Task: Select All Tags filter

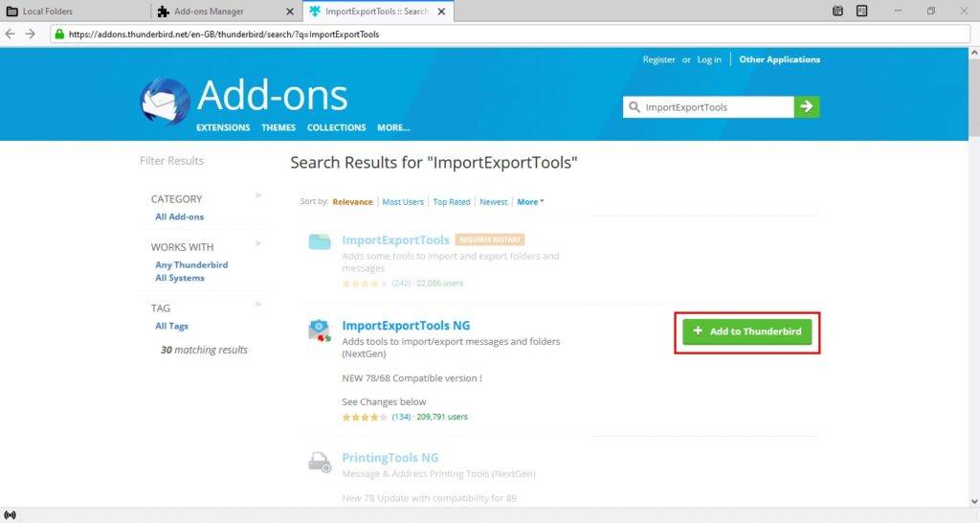Action: tap(171, 326)
